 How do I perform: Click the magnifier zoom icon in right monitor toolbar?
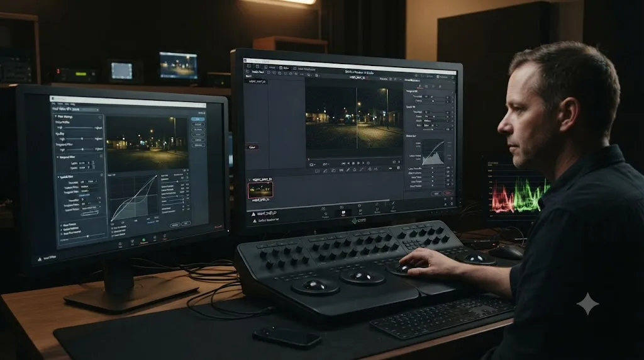(309, 75)
